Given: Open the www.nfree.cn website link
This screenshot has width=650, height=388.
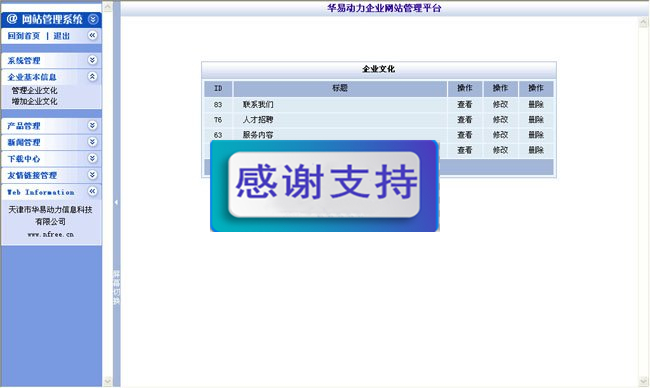Looking at the screenshot, I should pyautogui.click(x=51, y=234).
